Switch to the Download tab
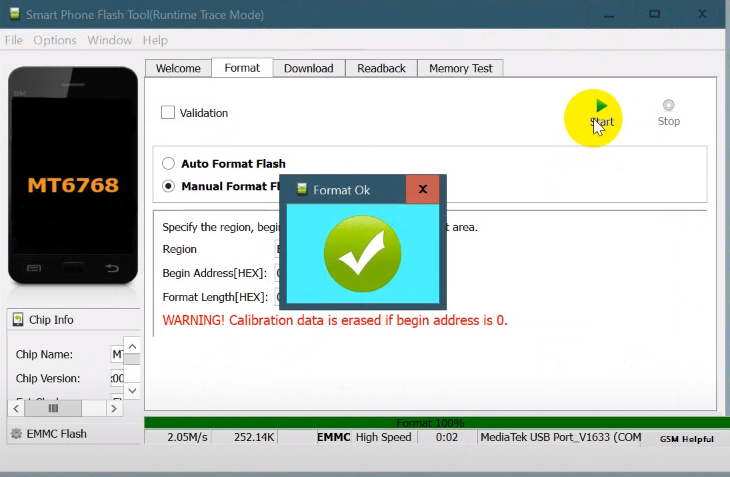 [309, 68]
